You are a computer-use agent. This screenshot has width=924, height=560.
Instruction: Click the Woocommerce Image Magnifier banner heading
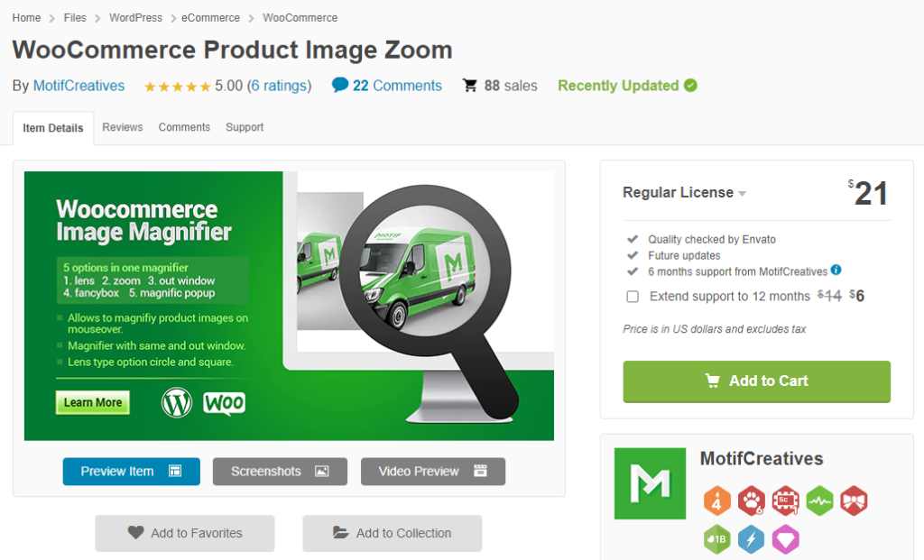point(143,221)
